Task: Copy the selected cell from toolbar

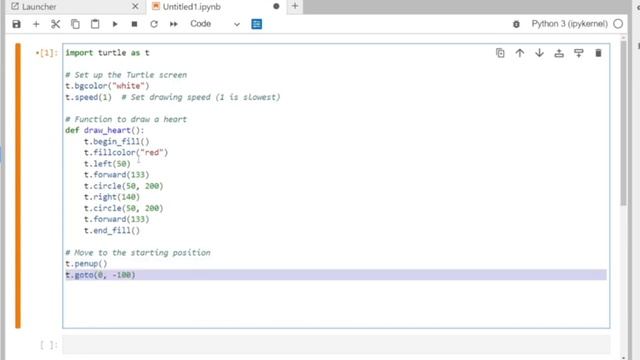Action: tap(75, 24)
